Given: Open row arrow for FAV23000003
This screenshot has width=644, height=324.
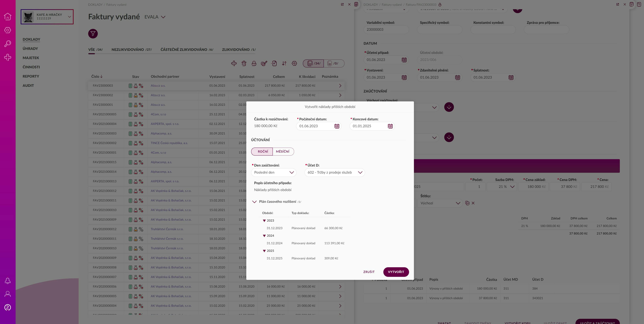Looking at the screenshot, I should [340, 86].
